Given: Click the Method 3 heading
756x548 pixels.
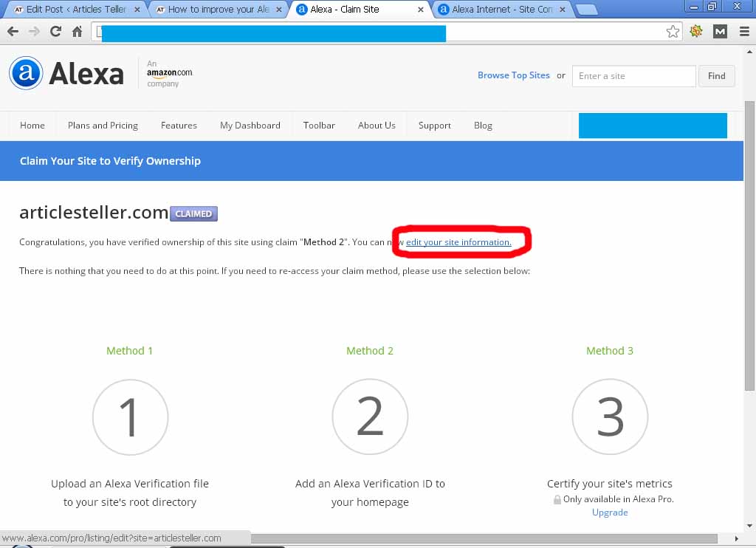Looking at the screenshot, I should [x=609, y=351].
